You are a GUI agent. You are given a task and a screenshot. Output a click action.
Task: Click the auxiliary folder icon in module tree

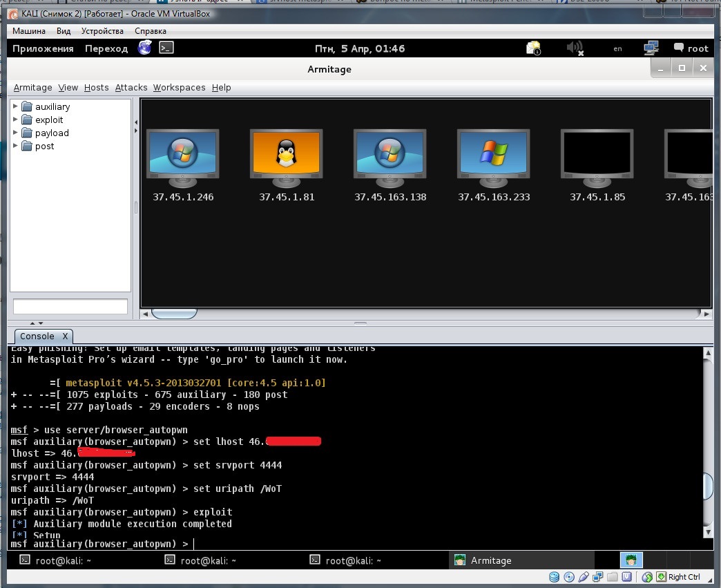click(27, 106)
